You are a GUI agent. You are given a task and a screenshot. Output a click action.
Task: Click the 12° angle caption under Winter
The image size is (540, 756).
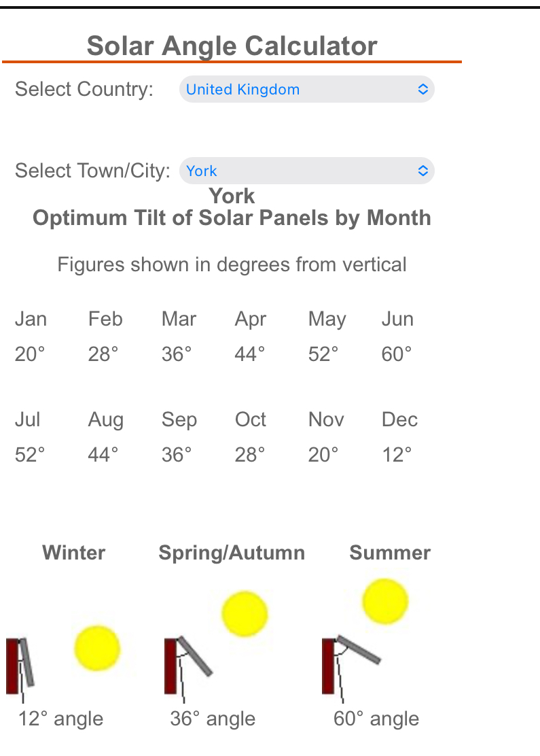60,719
